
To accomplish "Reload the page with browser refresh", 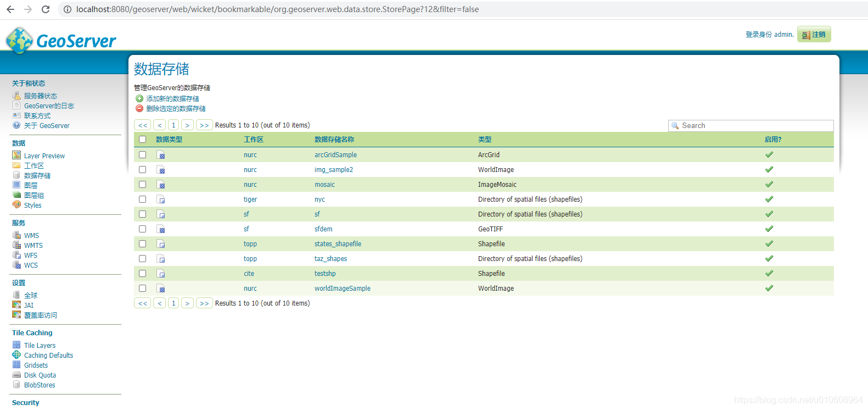I will click(46, 9).
